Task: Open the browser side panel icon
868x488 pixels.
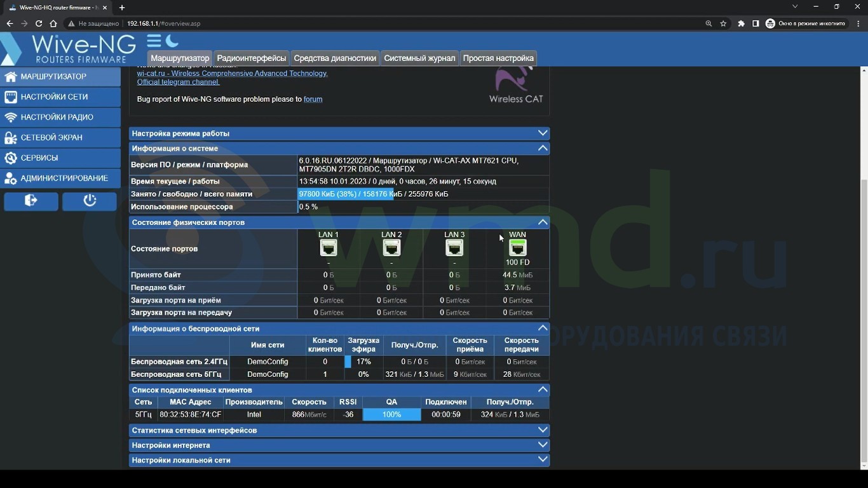Action: [756, 24]
